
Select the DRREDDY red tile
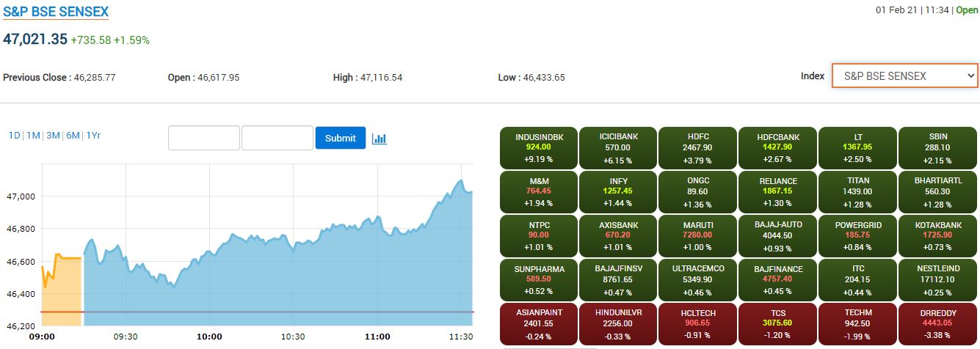point(937,324)
